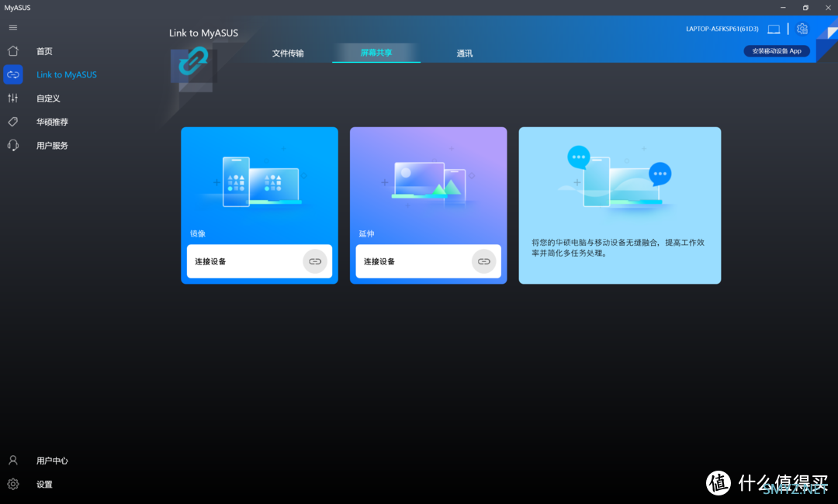Go to 首页 in sidebar
The height and width of the screenshot is (504, 838).
point(44,50)
